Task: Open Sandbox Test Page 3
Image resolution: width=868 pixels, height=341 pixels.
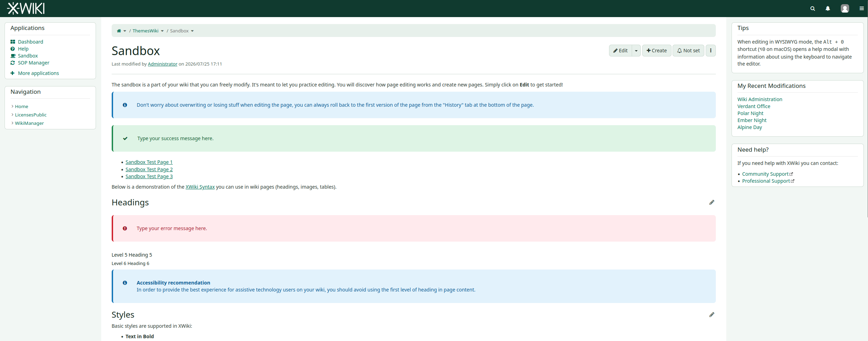Action: 149,176
